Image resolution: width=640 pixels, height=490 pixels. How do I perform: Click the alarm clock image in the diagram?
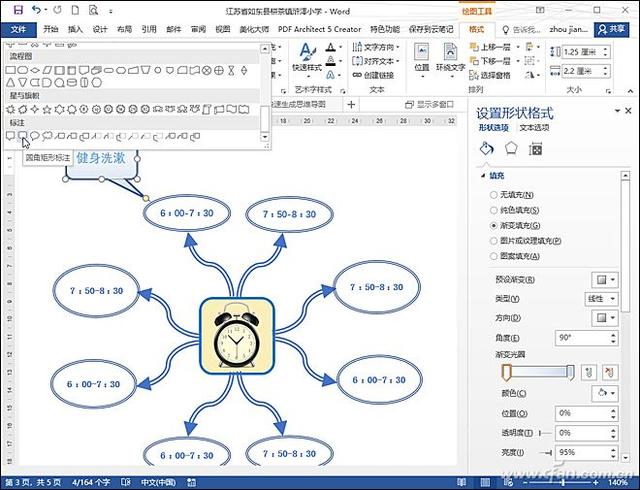pyautogui.click(x=236, y=336)
